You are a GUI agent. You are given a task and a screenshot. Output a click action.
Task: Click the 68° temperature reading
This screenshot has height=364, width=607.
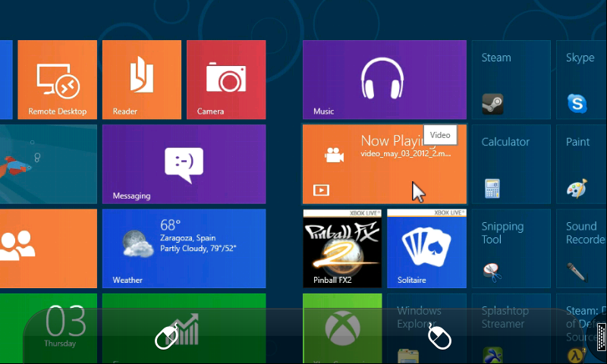coord(170,224)
